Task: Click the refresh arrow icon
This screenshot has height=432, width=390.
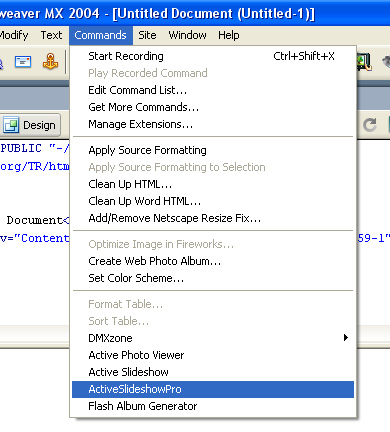Action: [x=370, y=125]
